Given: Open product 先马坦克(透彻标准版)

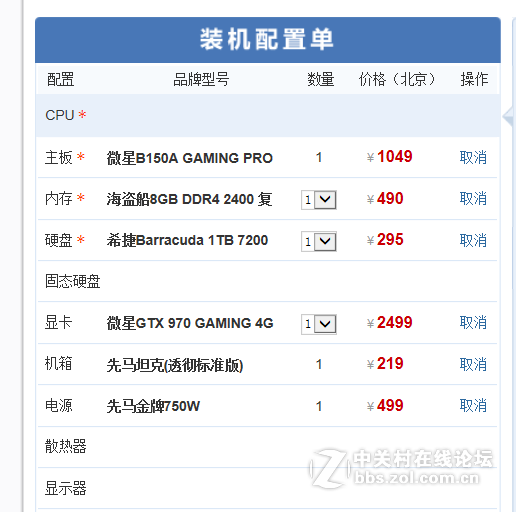Looking at the screenshot, I should tap(175, 365).
